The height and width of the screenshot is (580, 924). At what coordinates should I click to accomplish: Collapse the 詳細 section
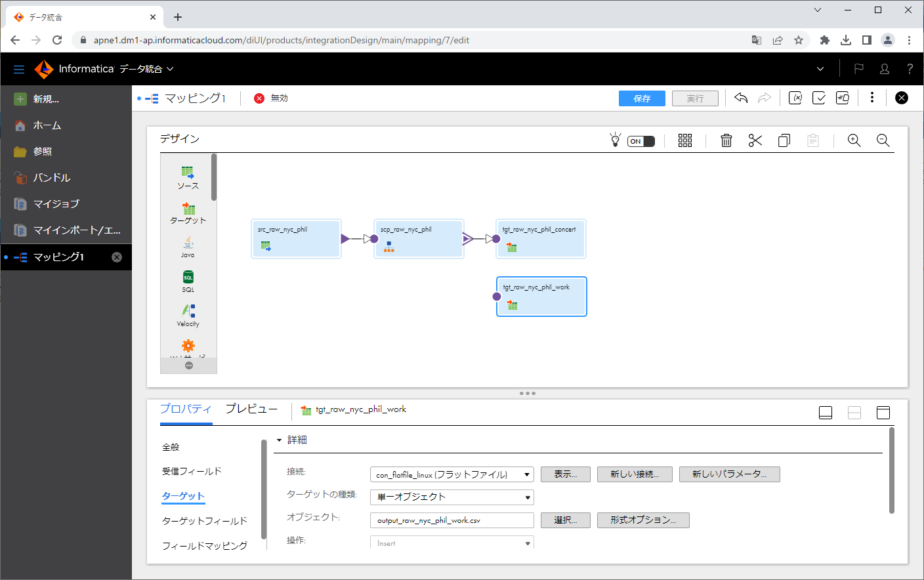click(x=279, y=440)
